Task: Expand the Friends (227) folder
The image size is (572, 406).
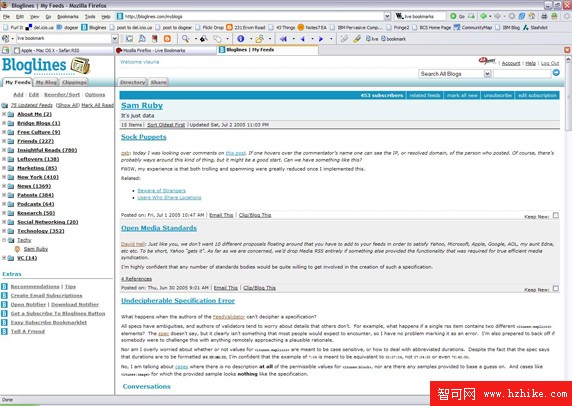Action: click(4, 141)
